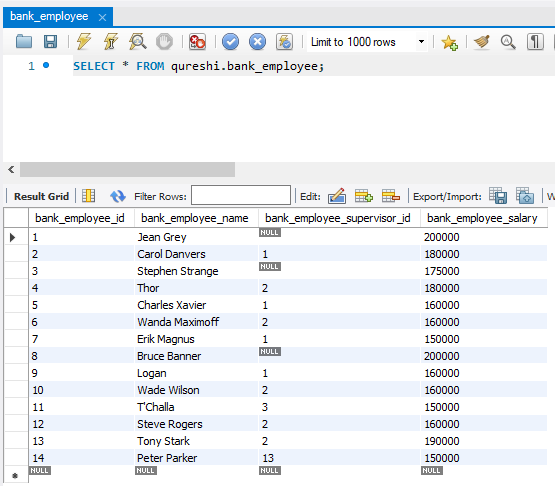Rollback transaction with blue X icon

pos(257,42)
